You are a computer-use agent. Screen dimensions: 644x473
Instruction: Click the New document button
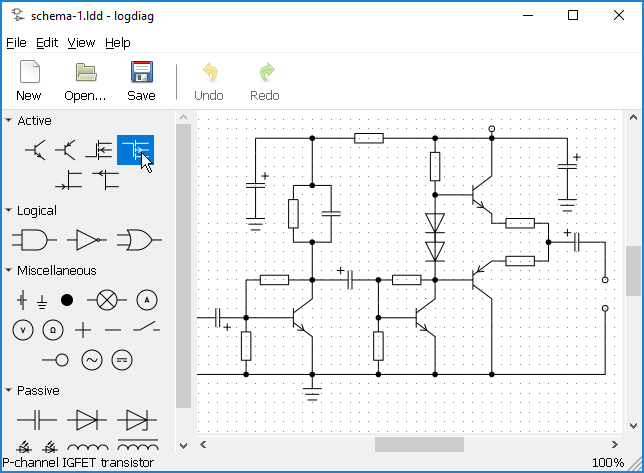pyautogui.click(x=29, y=81)
